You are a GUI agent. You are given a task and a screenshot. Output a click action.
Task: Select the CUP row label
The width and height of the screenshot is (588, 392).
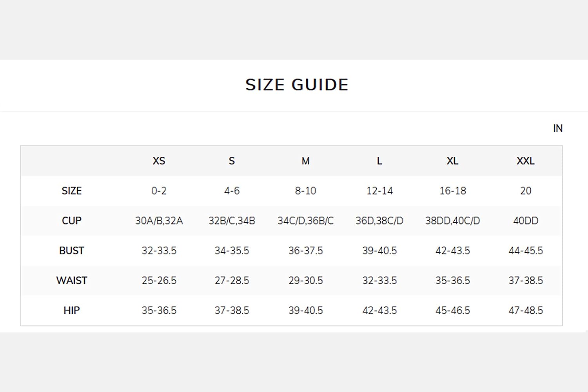[71, 221]
